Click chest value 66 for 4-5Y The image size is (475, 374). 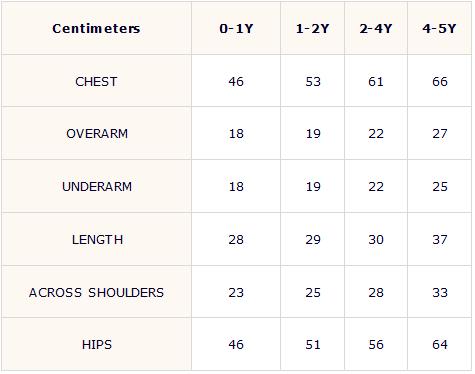pyautogui.click(x=440, y=82)
